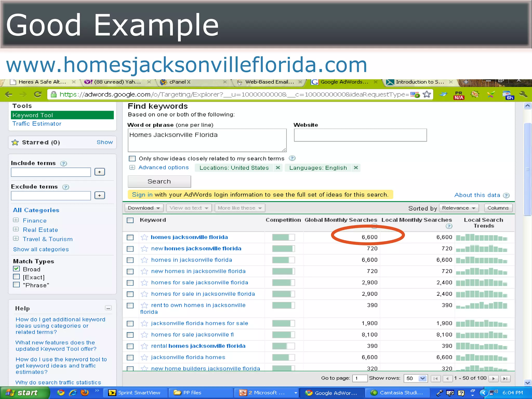Click the PR N/A PageRank extension icon
Screen dimensions: 532x399
click(459, 95)
